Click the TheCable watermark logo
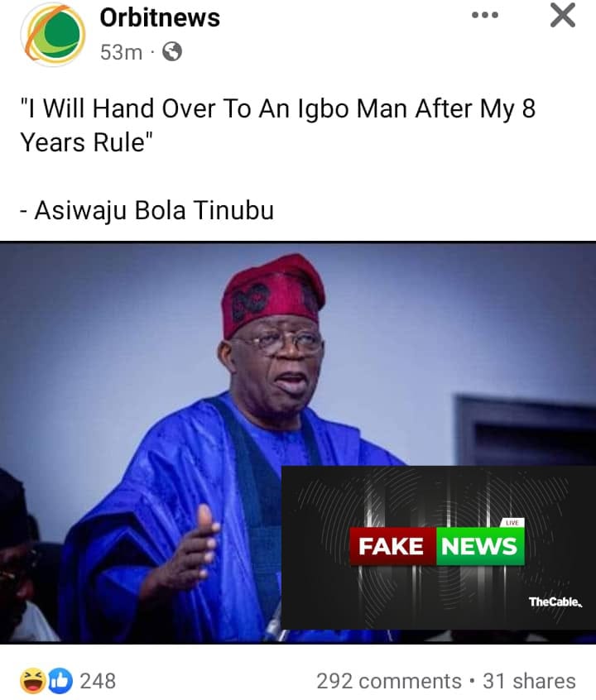The width and height of the screenshot is (596, 700). pos(555,602)
